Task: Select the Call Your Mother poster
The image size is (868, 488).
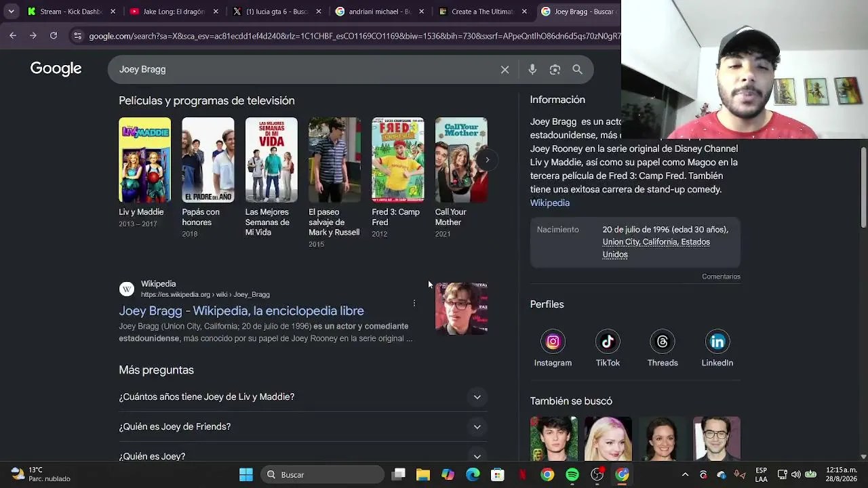Action: tap(461, 160)
